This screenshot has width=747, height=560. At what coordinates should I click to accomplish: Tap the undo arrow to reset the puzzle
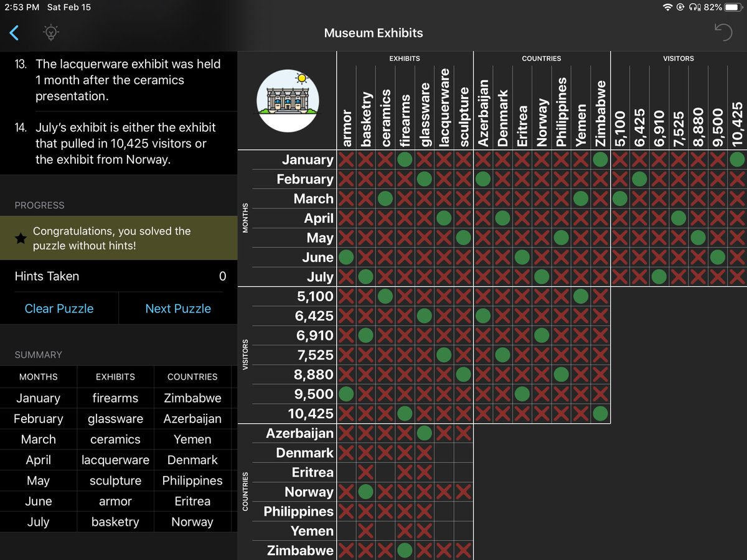tap(723, 31)
